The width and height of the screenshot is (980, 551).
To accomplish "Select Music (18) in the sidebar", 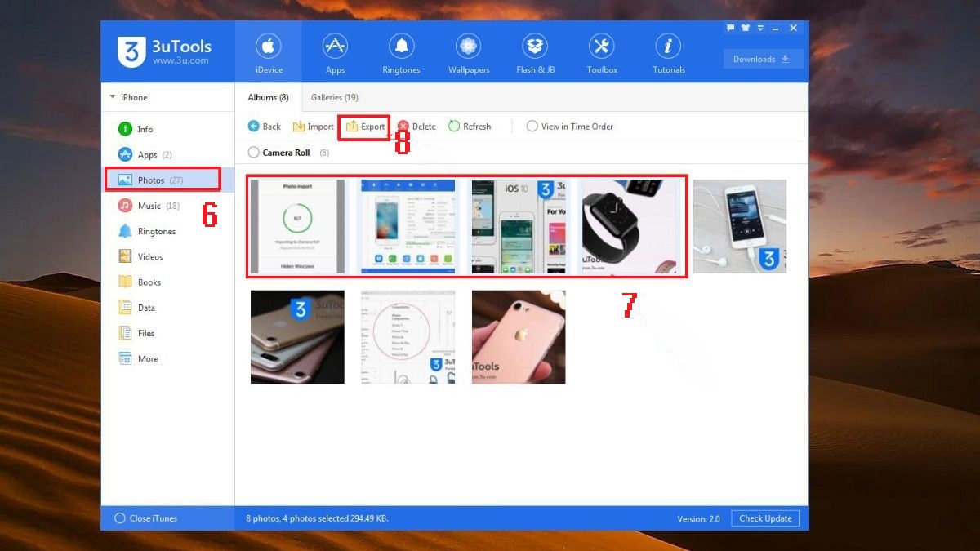I will click(168, 206).
